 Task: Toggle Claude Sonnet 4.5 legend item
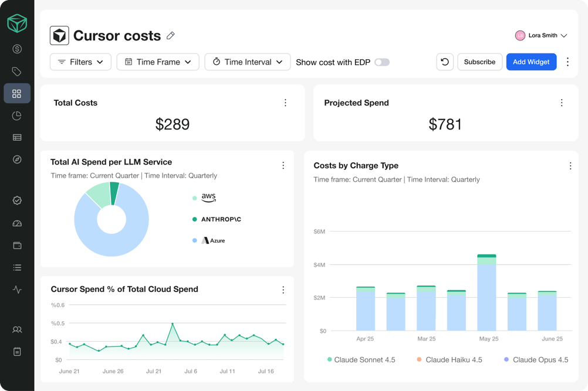coord(361,359)
